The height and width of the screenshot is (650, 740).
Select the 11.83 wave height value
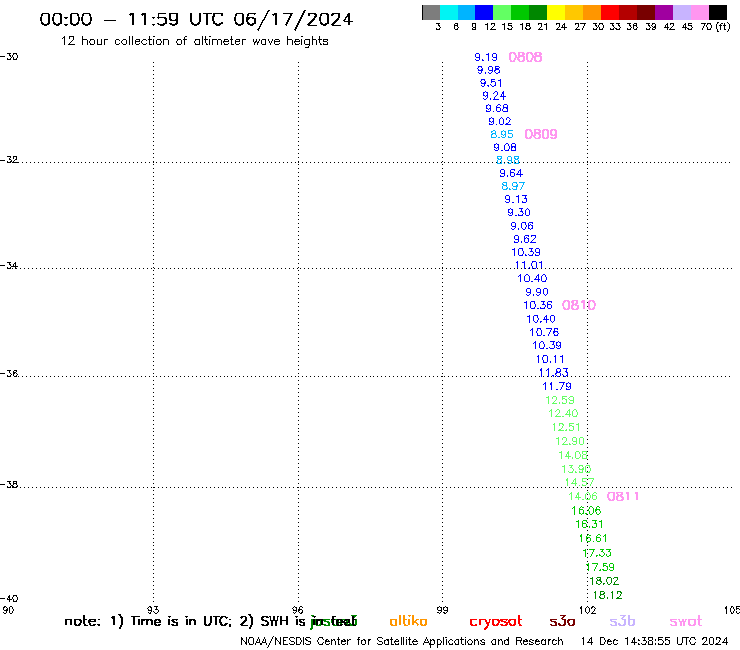554,373
